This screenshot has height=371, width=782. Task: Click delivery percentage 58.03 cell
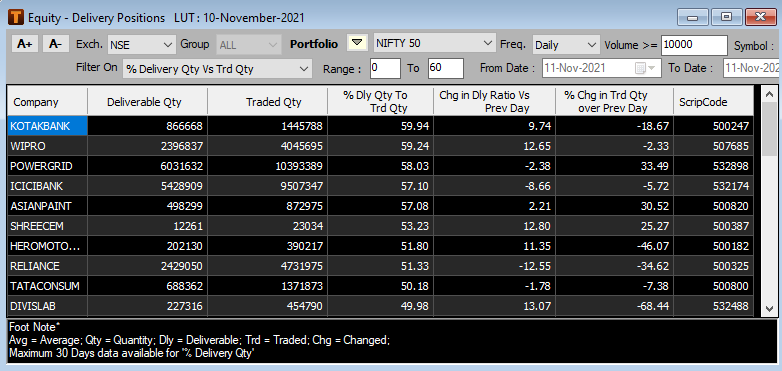coord(381,166)
